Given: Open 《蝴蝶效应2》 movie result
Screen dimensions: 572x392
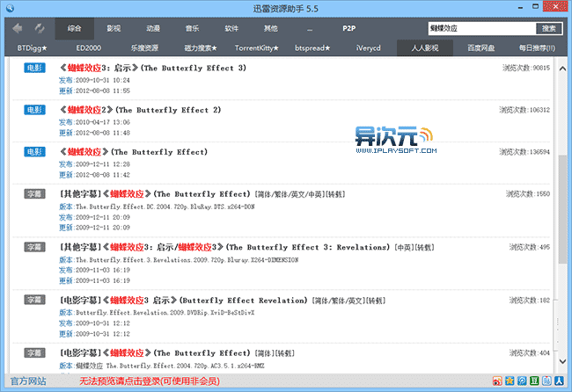Looking at the screenshot, I should point(140,110).
